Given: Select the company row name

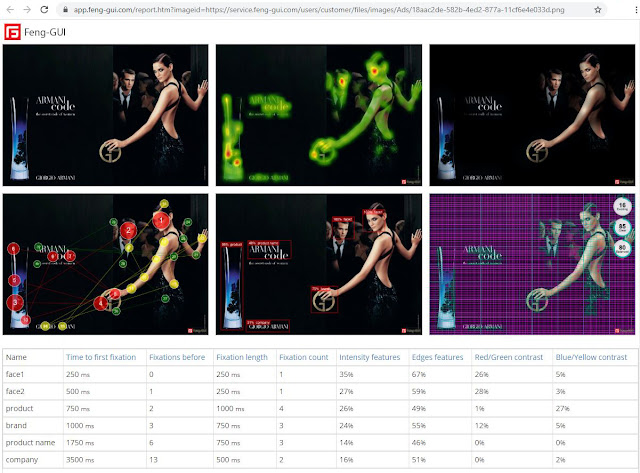Looking at the screenshot, I should [22, 460].
